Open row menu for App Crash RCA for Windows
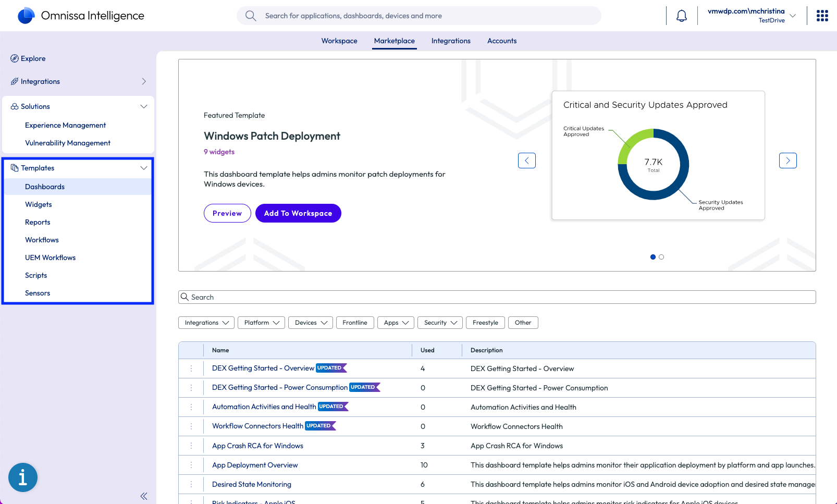837x504 pixels. [191, 446]
